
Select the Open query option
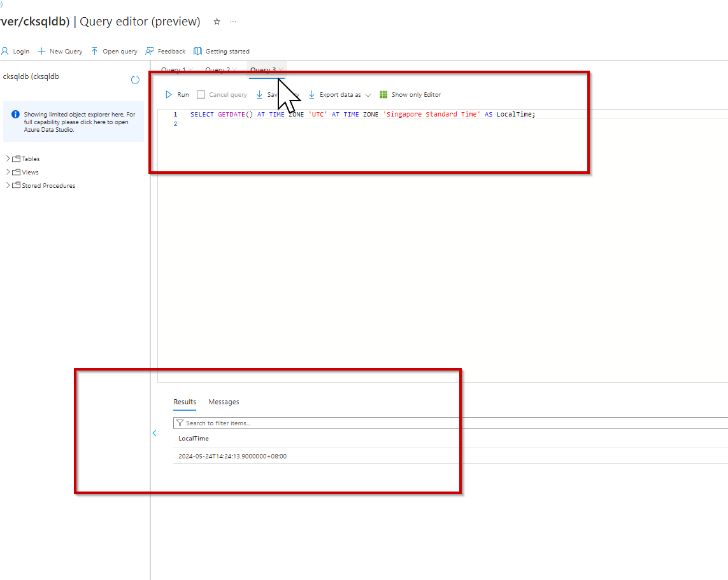tap(114, 51)
